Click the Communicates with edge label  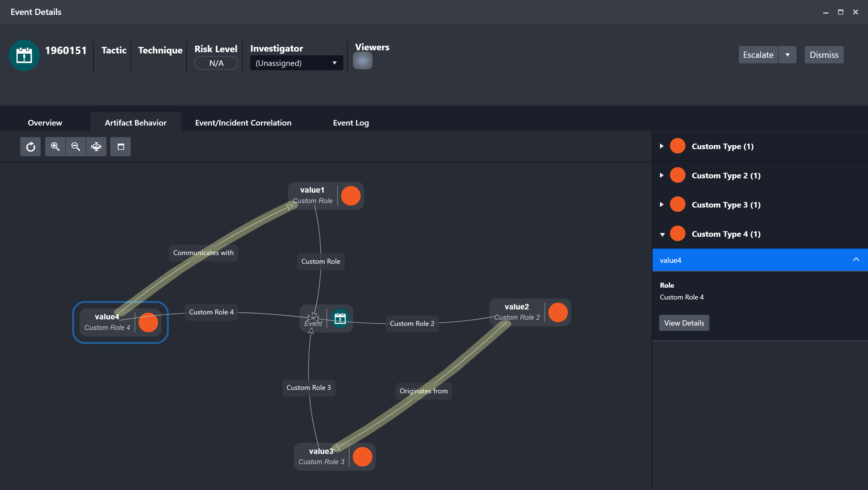click(203, 253)
